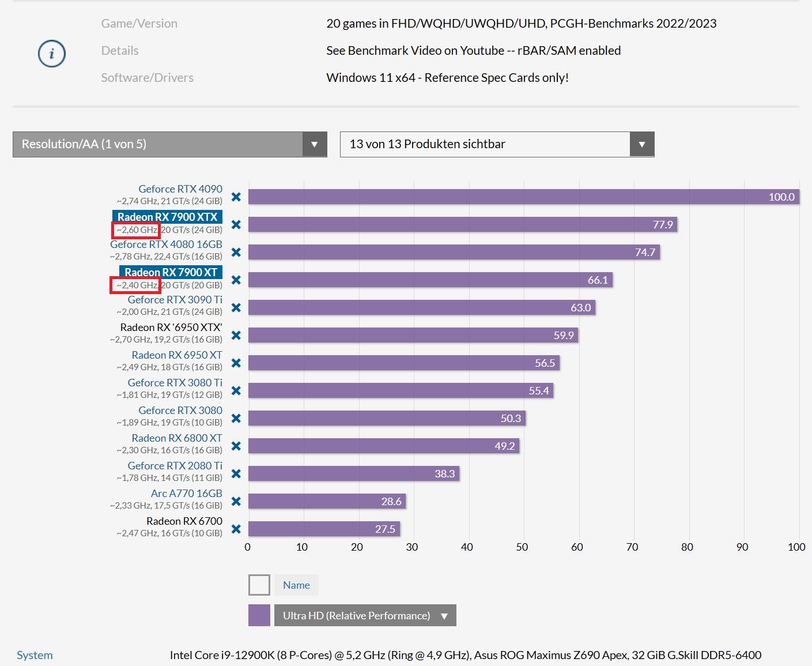Viewport: 812px width, 666px height.
Task: Remove Radeon RX '6950 XTX' via X icon
Action: point(236,335)
